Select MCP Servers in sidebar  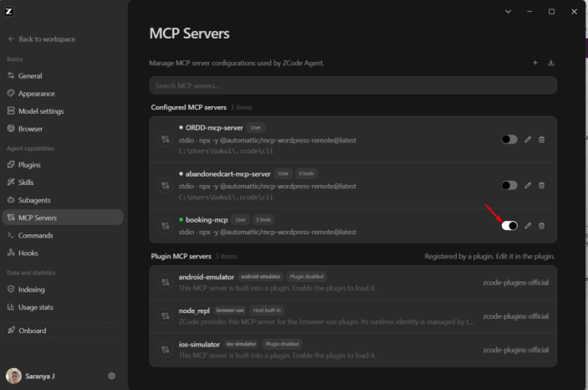click(x=63, y=218)
